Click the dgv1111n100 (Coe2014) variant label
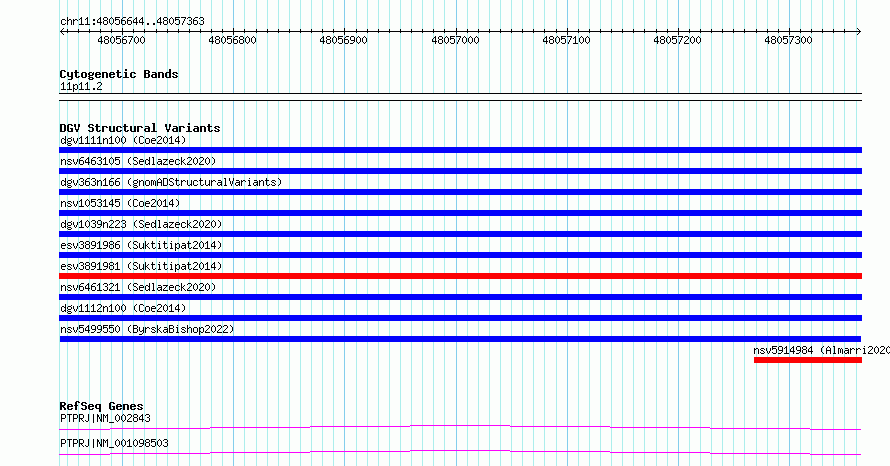 coord(123,140)
